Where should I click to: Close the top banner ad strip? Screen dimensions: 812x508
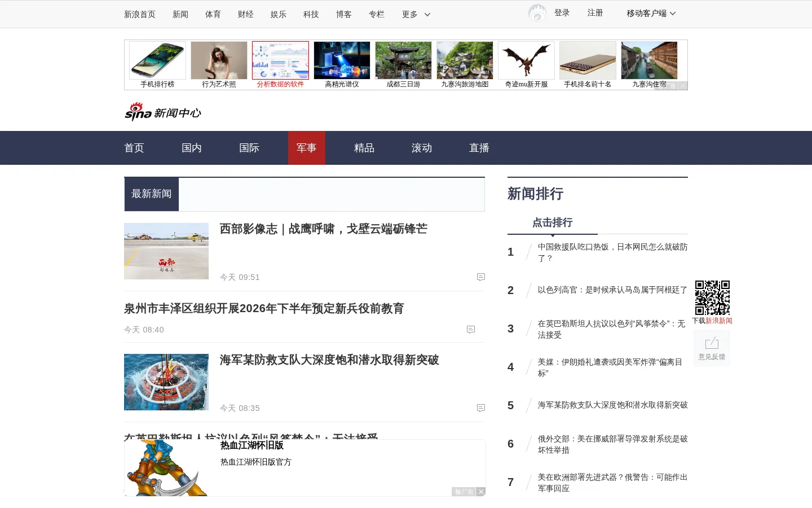682,86
